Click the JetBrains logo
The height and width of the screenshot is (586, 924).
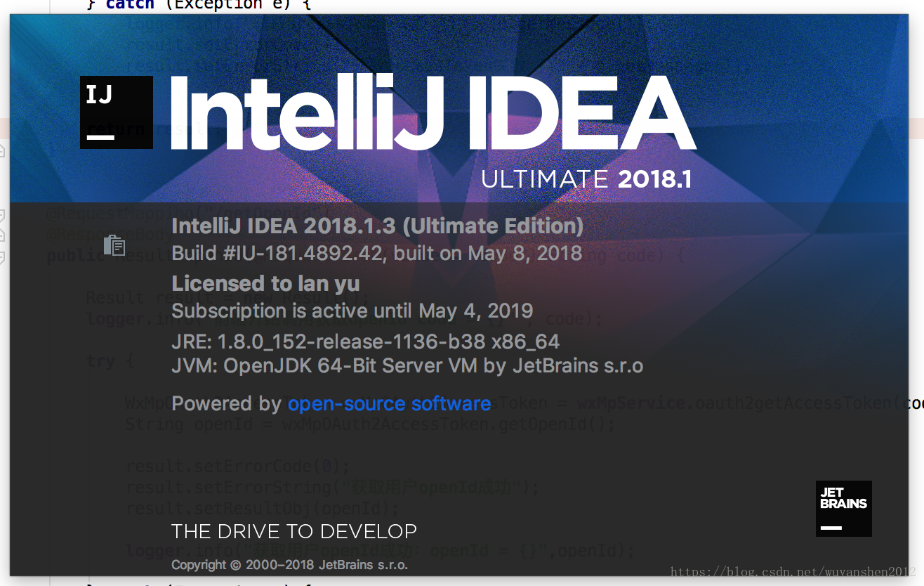tap(844, 509)
